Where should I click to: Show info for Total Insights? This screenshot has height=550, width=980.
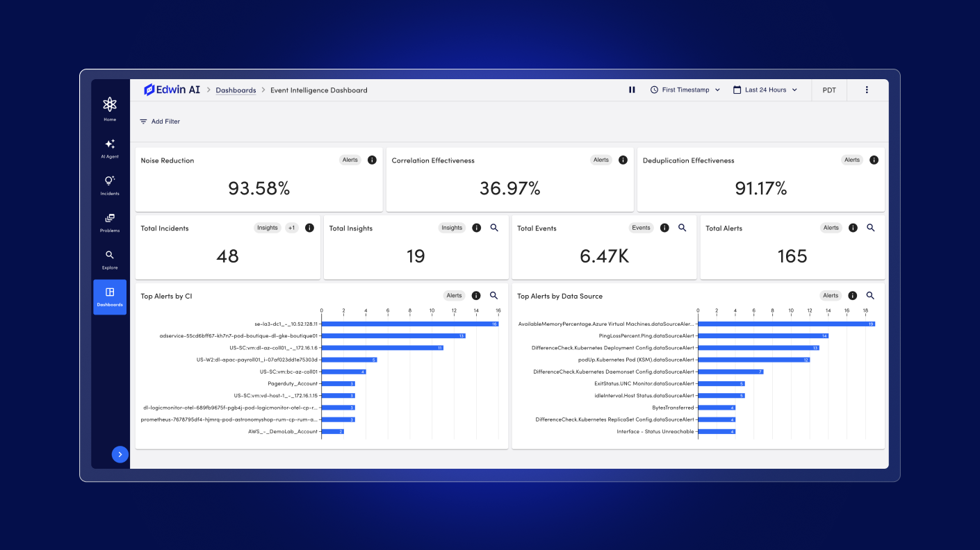tap(476, 228)
